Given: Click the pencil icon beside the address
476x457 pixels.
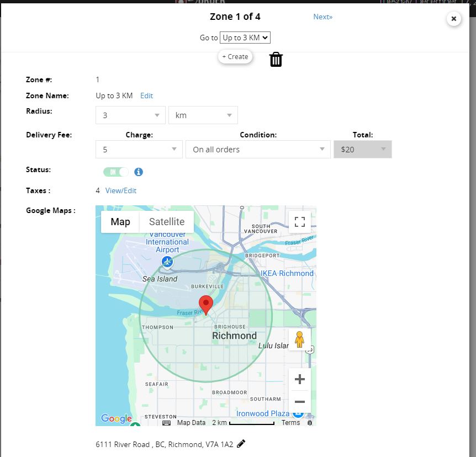Looking at the screenshot, I should (x=241, y=444).
